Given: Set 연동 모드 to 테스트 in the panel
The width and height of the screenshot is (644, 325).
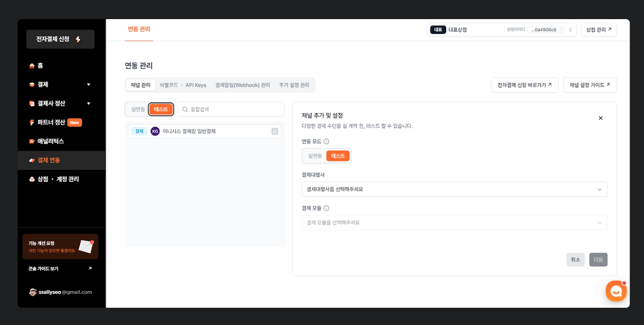Looking at the screenshot, I should (x=338, y=156).
